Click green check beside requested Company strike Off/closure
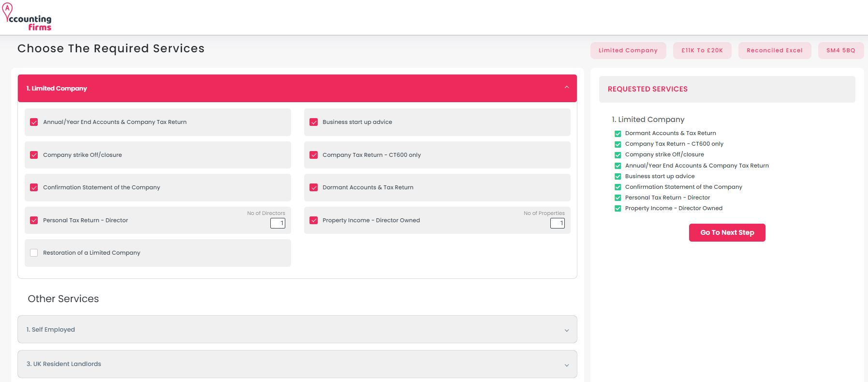Screen dimensions: 868x382 click(x=618, y=155)
